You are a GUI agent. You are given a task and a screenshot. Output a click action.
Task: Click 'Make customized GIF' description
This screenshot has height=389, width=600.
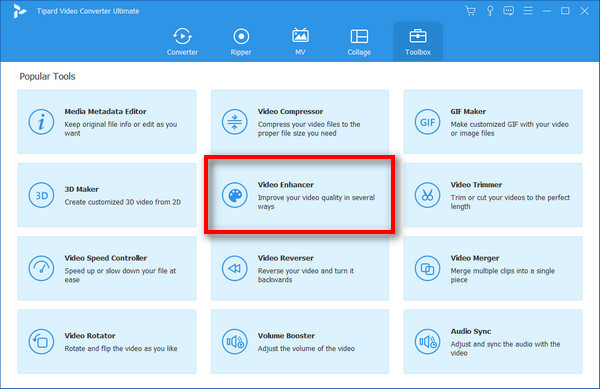click(509, 129)
